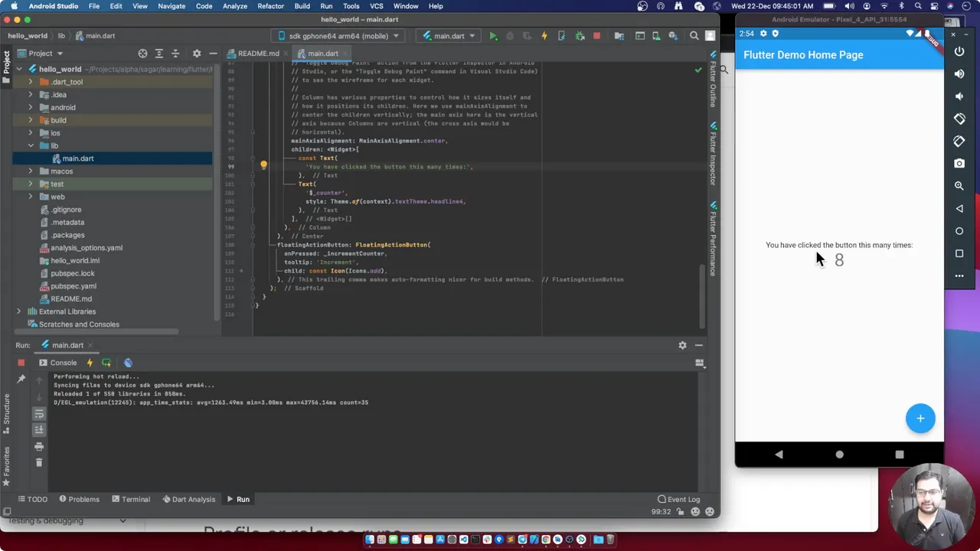Lower volume on the emulator sidebar
This screenshot has height=551, width=980.
(959, 96)
